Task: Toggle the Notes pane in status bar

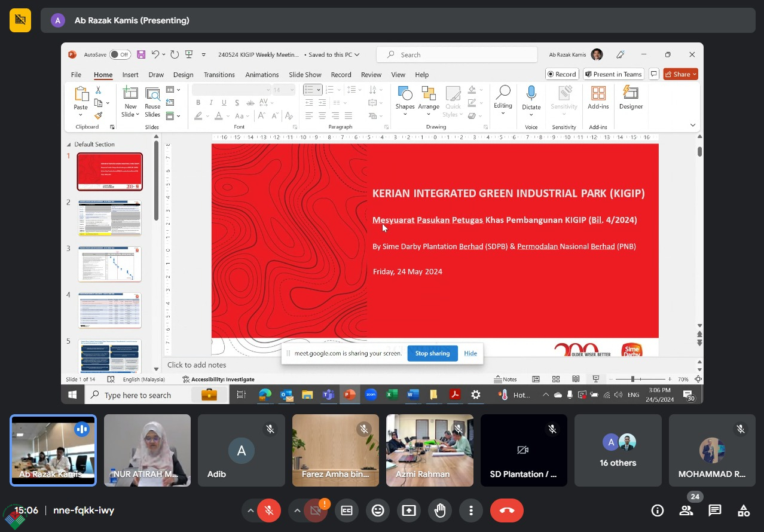Action: pyautogui.click(x=506, y=379)
